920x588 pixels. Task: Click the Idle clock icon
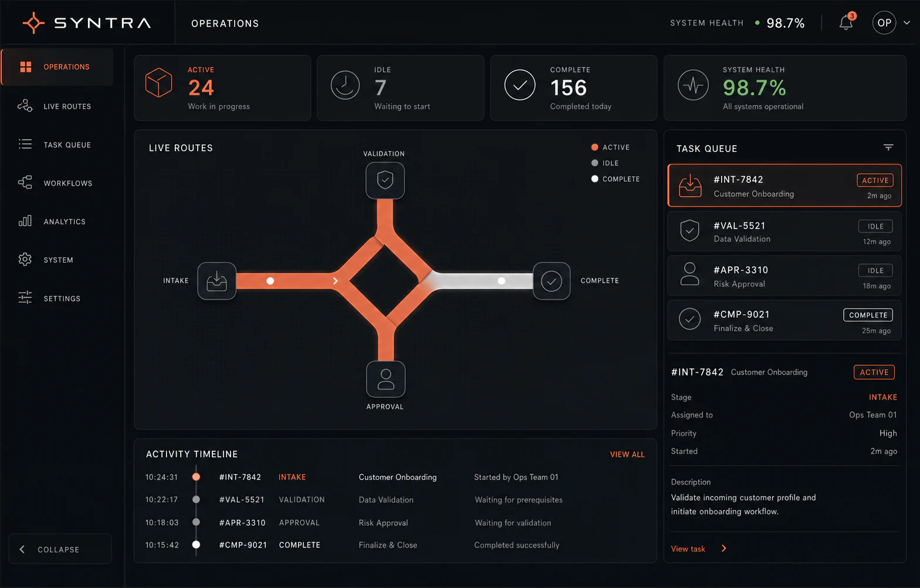pos(345,86)
